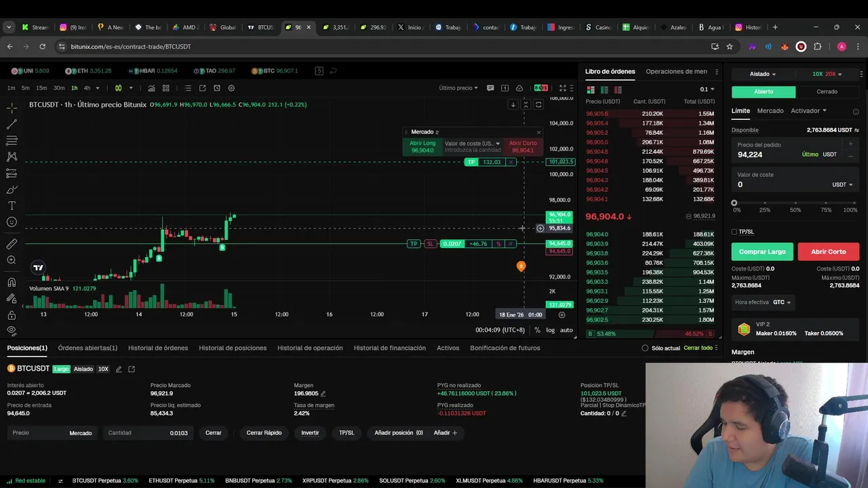Toggle log scale on chart

point(551,330)
